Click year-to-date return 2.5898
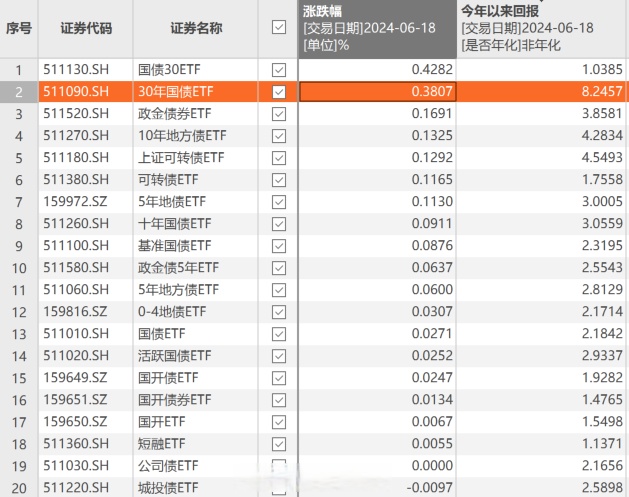The height and width of the screenshot is (497, 629). 543,488
